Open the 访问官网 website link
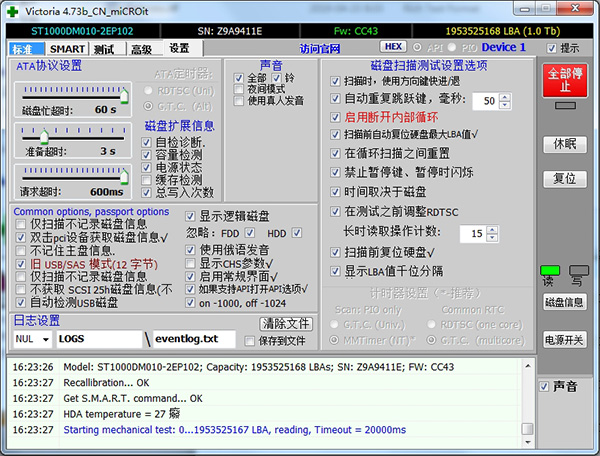Screen dimensions: 600x456 click(x=318, y=48)
